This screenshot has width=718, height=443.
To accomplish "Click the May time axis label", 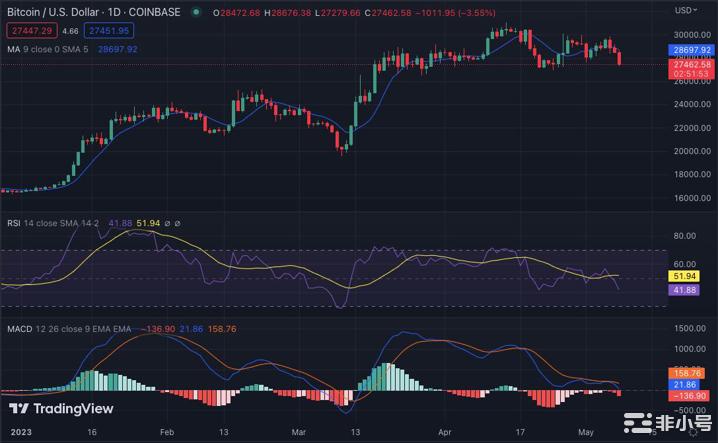I will click(586, 432).
